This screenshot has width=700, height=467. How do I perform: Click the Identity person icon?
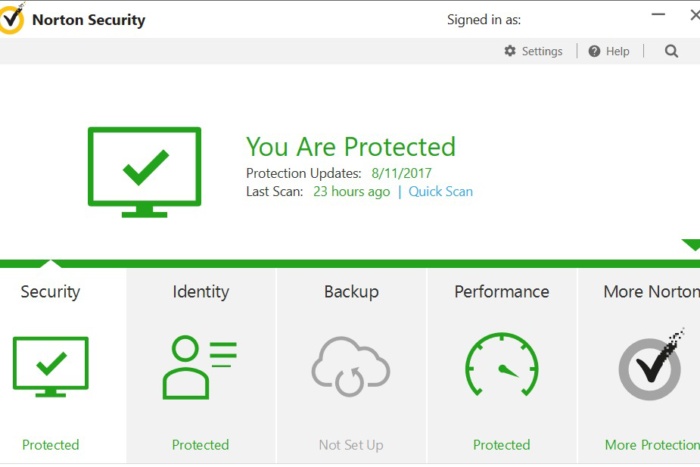(x=200, y=367)
